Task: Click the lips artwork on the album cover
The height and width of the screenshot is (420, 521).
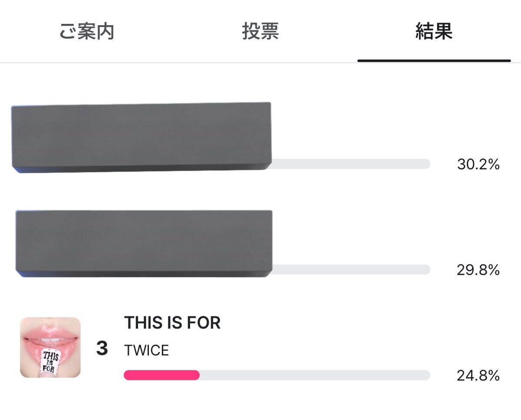Action: pos(50,338)
